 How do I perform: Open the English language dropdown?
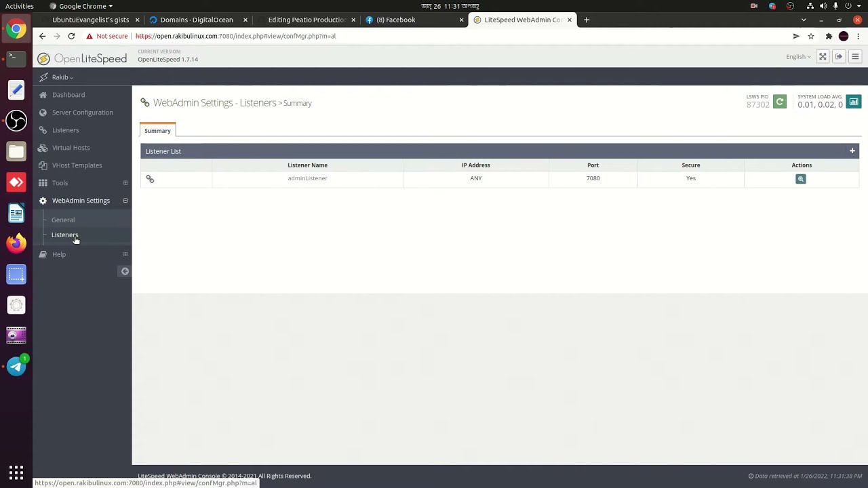point(798,57)
